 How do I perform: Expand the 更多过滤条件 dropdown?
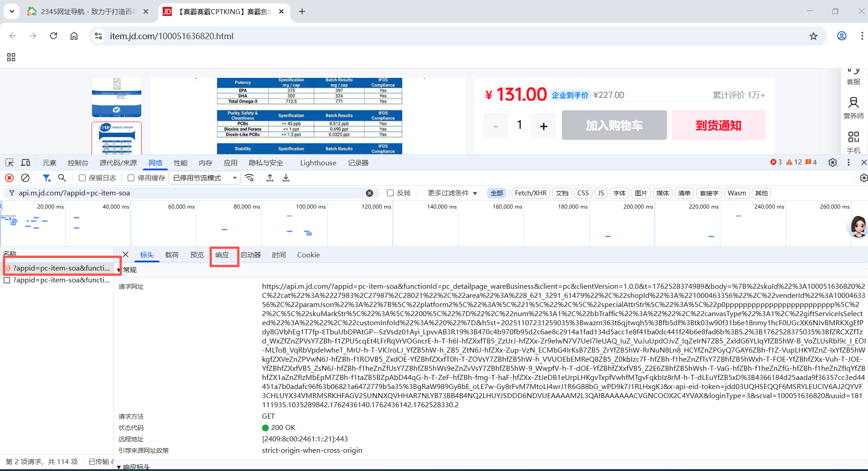pyautogui.click(x=452, y=193)
